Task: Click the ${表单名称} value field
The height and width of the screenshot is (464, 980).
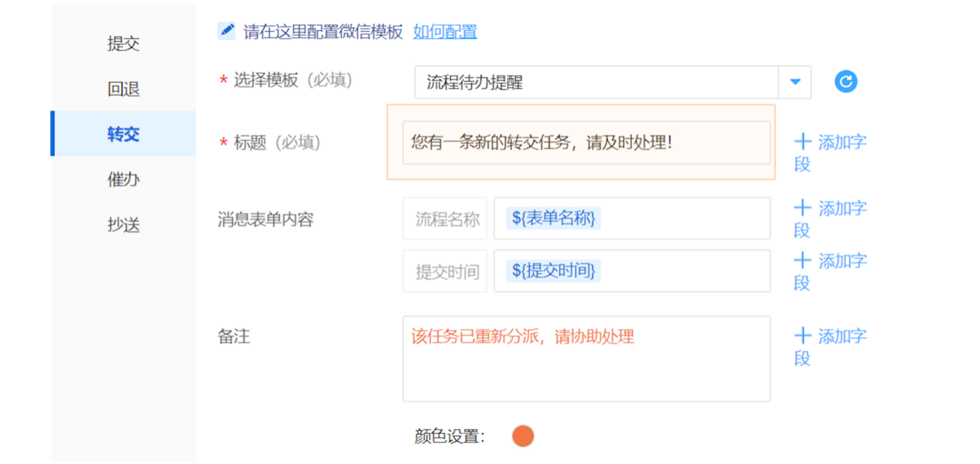Action: tap(631, 219)
